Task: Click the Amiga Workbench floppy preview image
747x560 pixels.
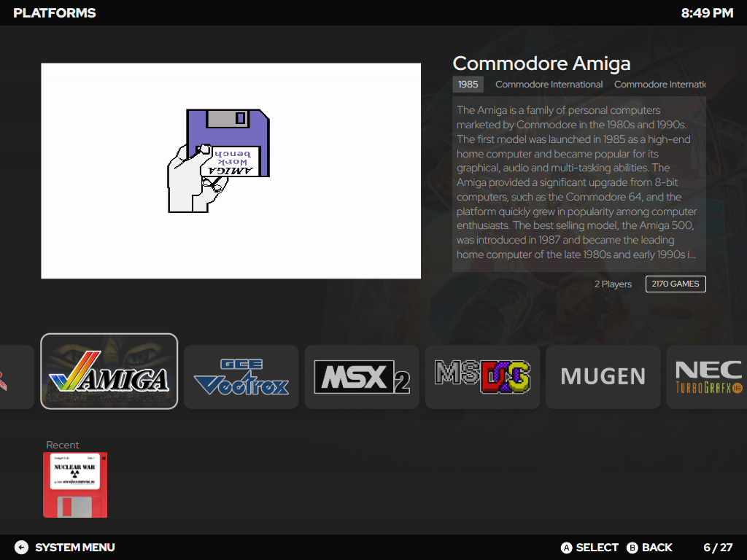Action: (x=231, y=171)
